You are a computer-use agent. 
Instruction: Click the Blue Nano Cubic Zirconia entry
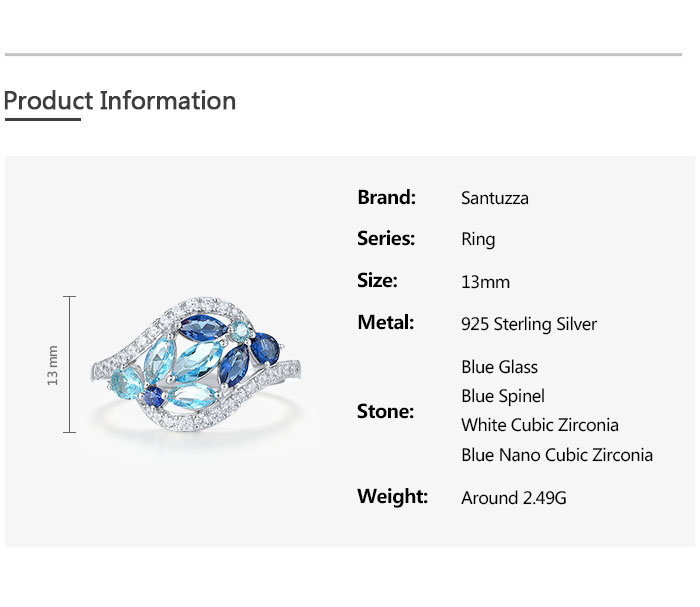click(557, 455)
